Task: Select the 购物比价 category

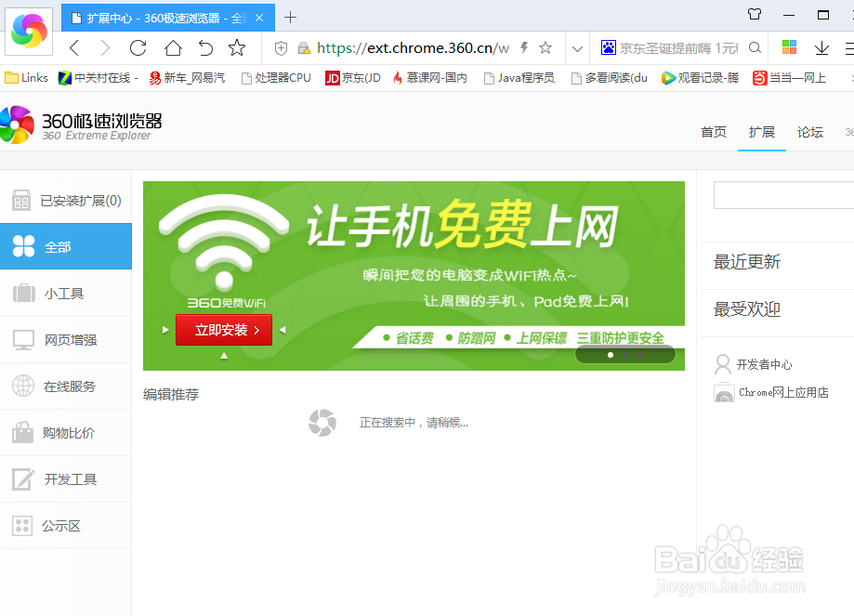Action: (x=66, y=433)
